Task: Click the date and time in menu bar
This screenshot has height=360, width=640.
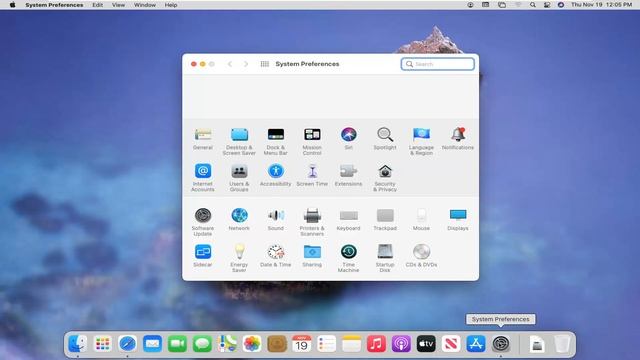Action: 602,5
